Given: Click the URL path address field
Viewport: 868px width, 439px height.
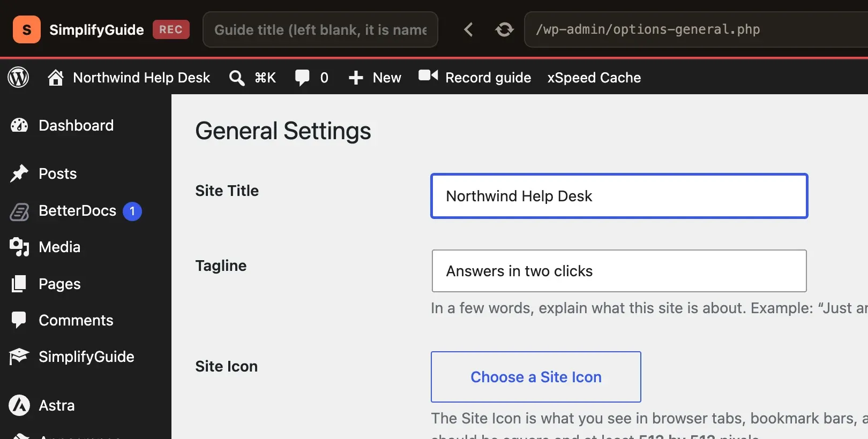Looking at the screenshot, I should tap(696, 29).
